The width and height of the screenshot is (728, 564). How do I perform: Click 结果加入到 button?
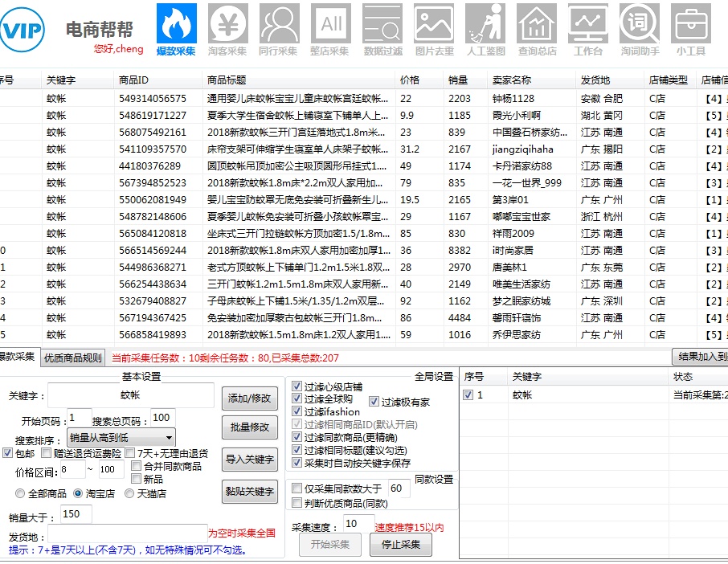click(700, 357)
